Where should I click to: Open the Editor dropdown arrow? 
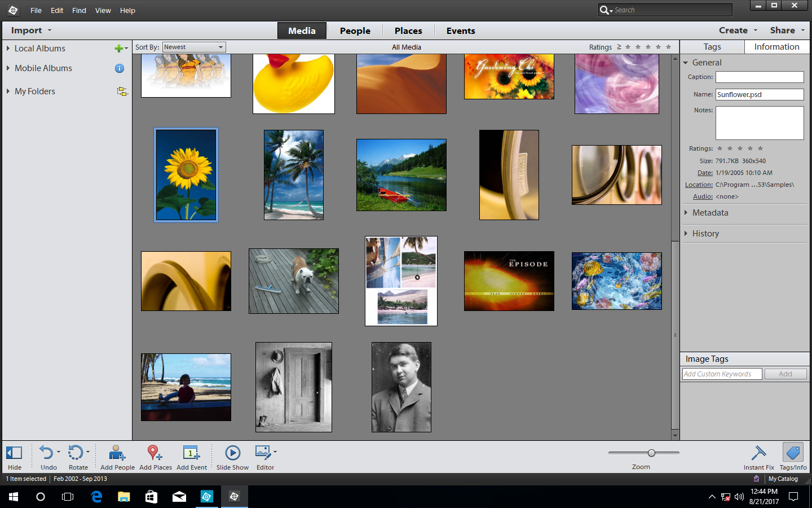275,452
